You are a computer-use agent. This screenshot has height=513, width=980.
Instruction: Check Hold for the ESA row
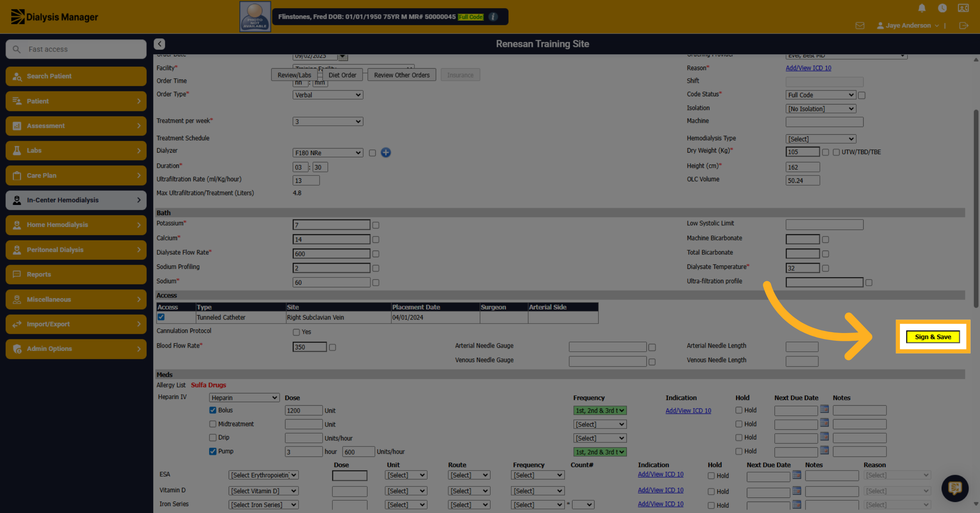click(x=711, y=476)
